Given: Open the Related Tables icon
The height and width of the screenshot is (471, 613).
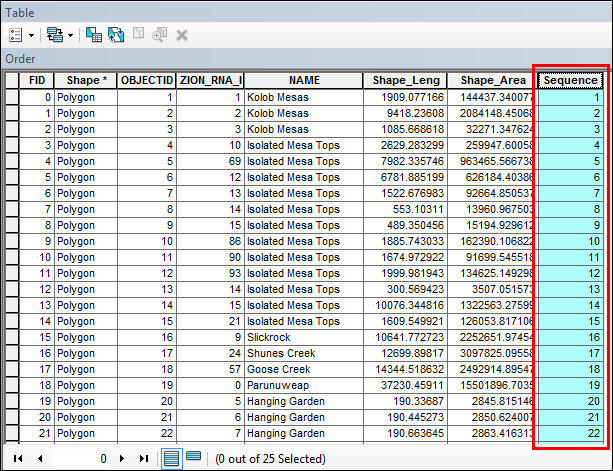Looking at the screenshot, I should 55,35.
